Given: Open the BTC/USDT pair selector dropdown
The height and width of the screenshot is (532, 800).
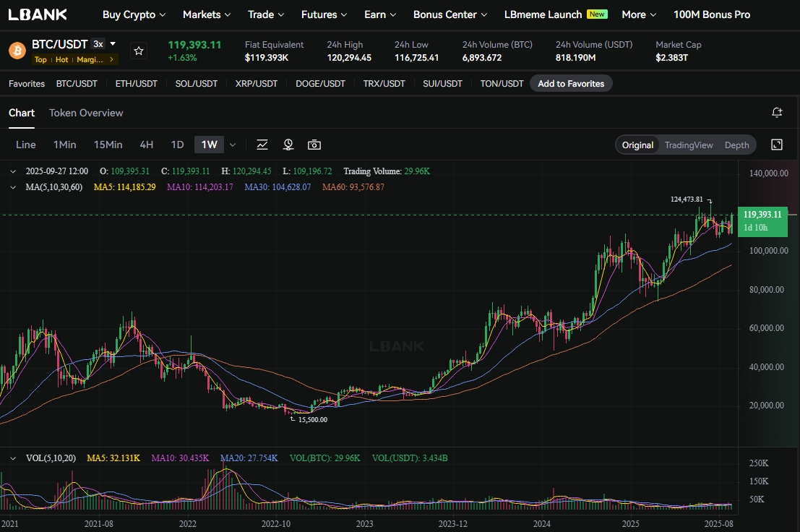Looking at the screenshot, I should coord(113,44).
